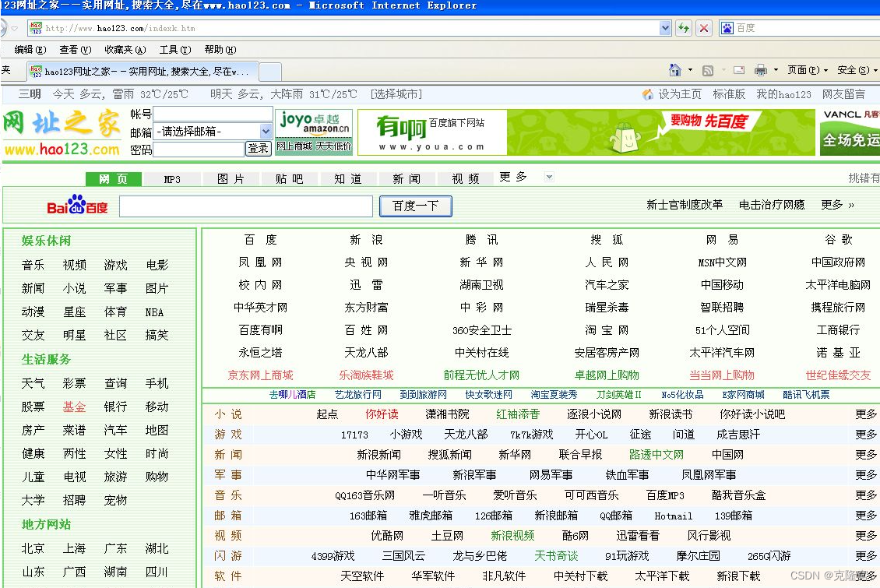Click the 百度一下 search button
Screen dimensions: 880x588
point(415,206)
